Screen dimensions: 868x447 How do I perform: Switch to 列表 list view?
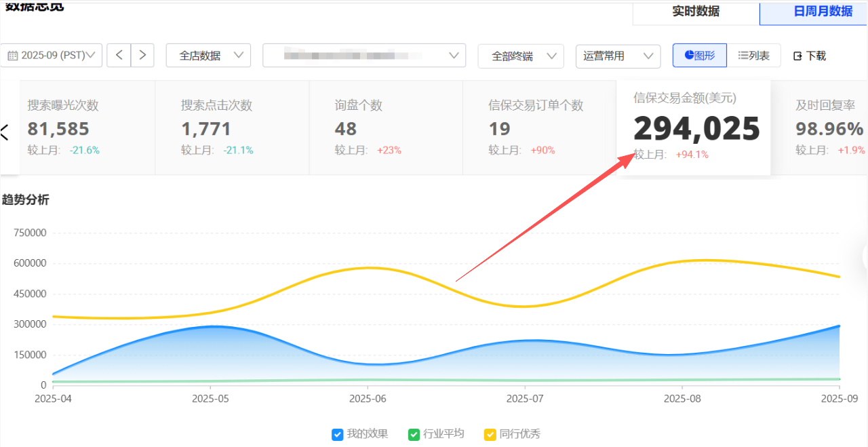(x=753, y=56)
